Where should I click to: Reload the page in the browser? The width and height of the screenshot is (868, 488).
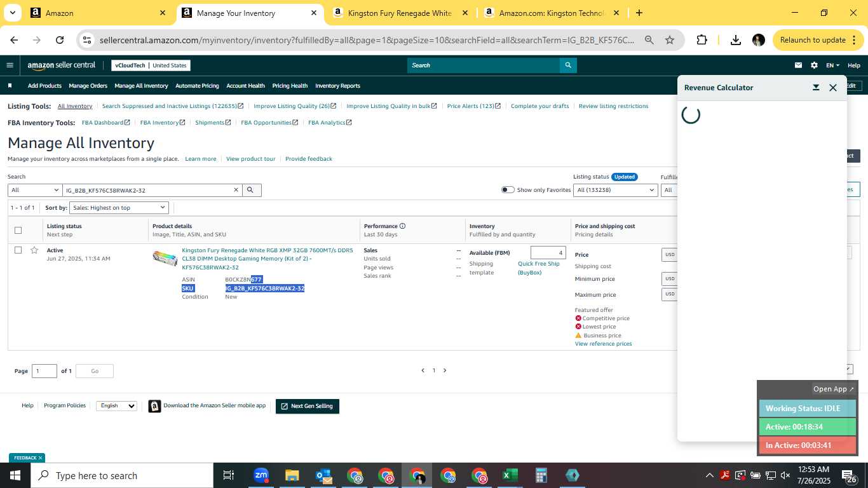60,40
